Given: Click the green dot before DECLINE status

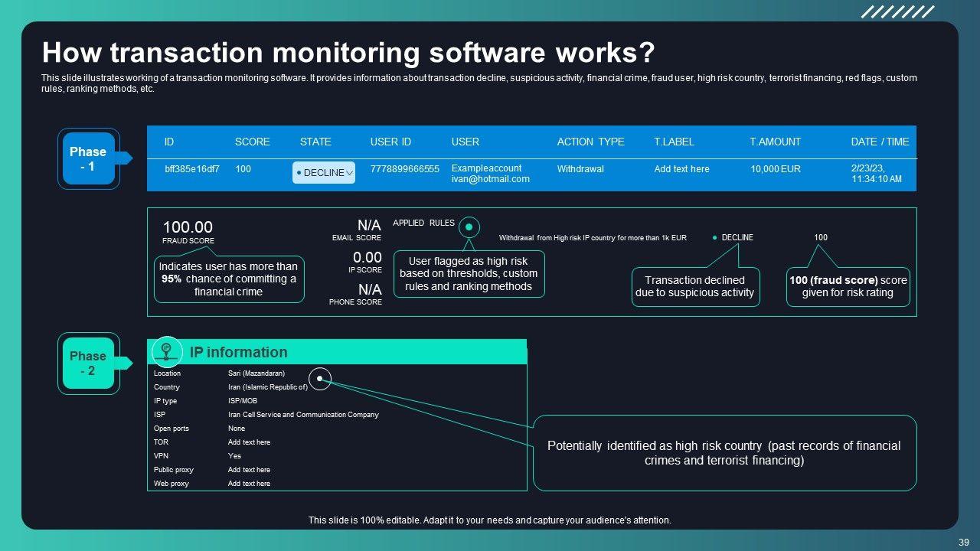Looking at the screenshot, I should point(715,238).
